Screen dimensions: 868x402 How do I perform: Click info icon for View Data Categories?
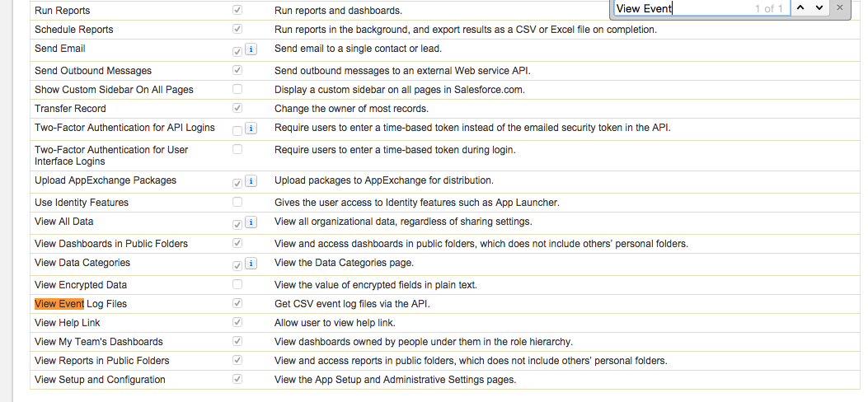pyautogui.click(x=251, y=264)
